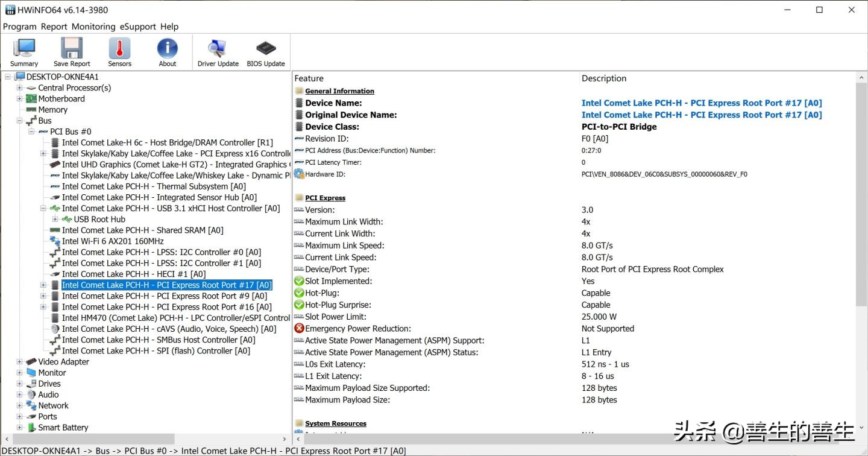868x456 pixels.
Task: Select Intel UHD Graphics tree entry
Action: (174, 165)
